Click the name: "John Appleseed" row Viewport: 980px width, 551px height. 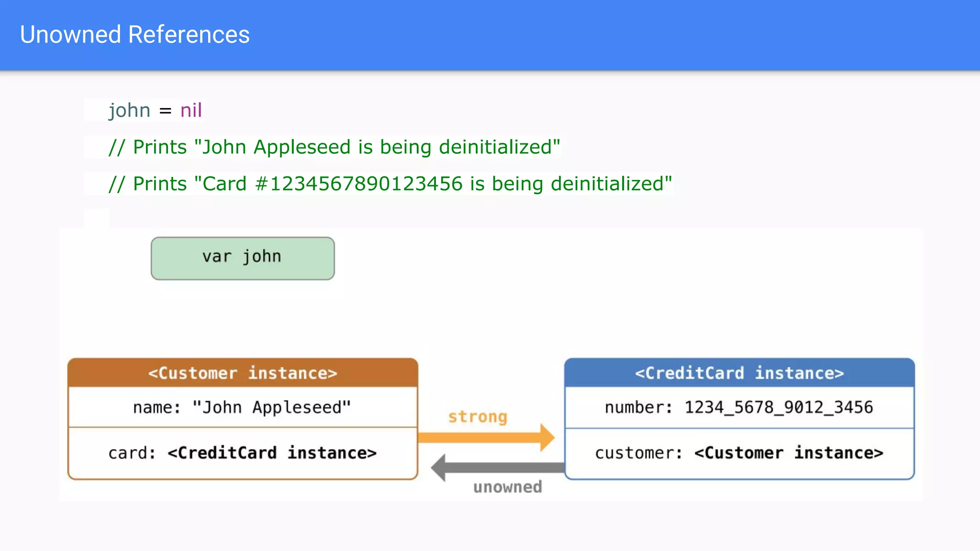[x=243, y=407]
